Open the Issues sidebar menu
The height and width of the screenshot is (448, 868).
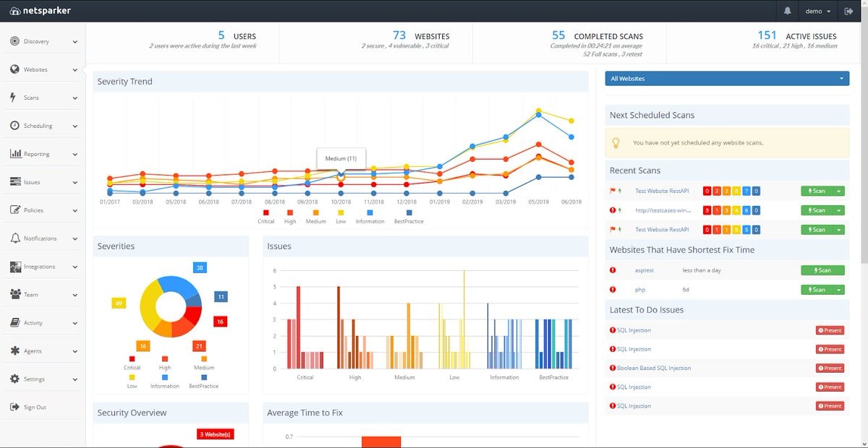point(44,182)
